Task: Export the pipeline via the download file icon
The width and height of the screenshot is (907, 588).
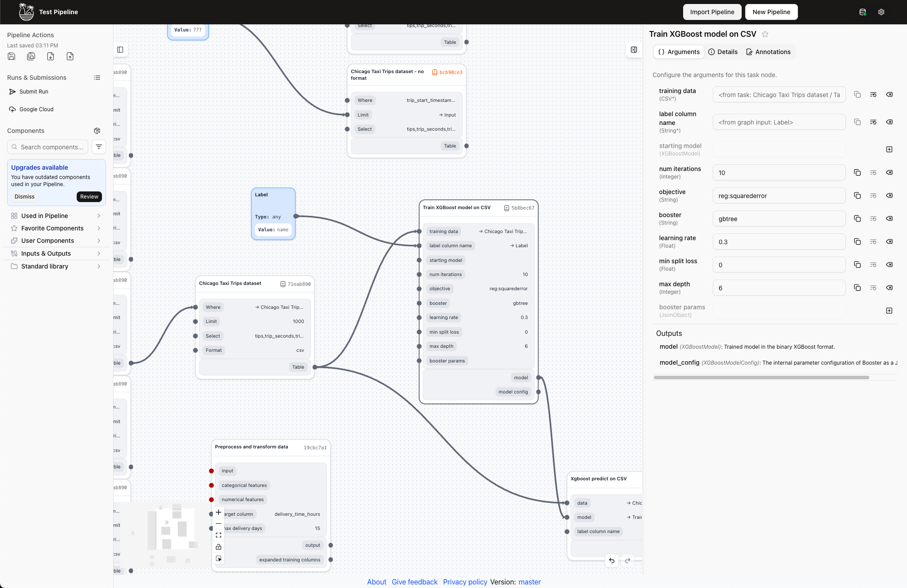Action: pos(51,56)
